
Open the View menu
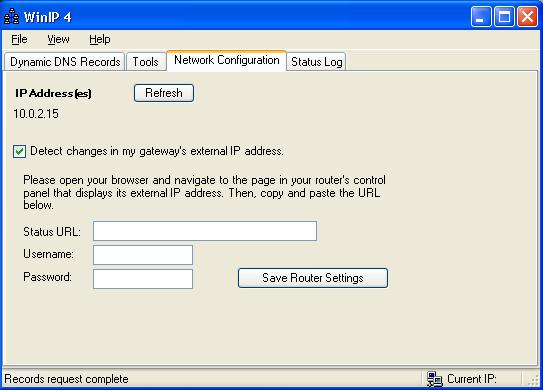tap(58, 39)
